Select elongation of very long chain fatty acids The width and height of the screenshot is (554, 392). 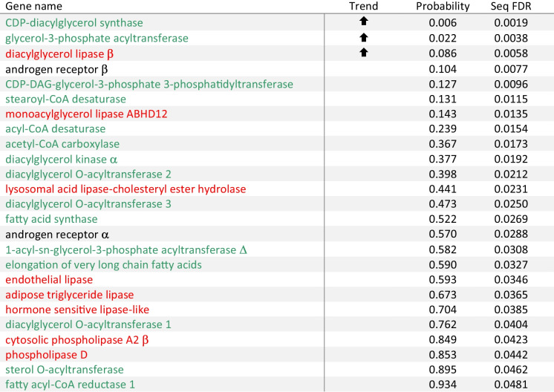point(103,265)
